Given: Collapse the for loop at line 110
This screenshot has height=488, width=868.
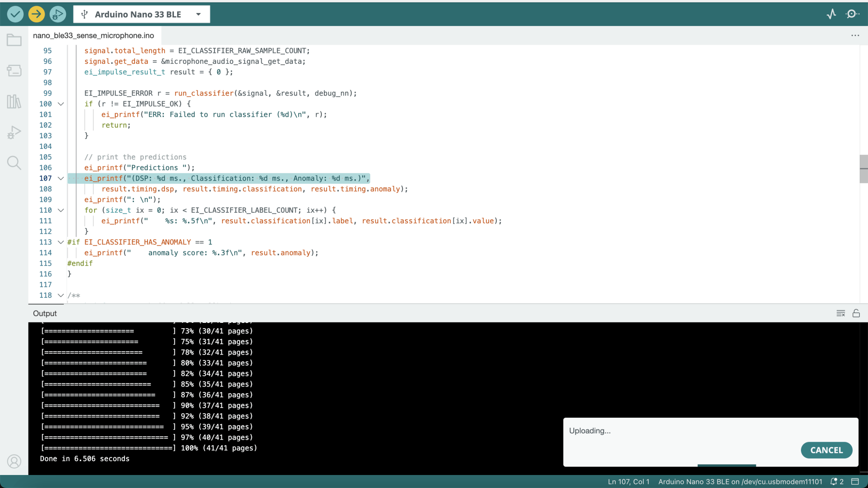Looking at the screenshot, I should (61, 210).
